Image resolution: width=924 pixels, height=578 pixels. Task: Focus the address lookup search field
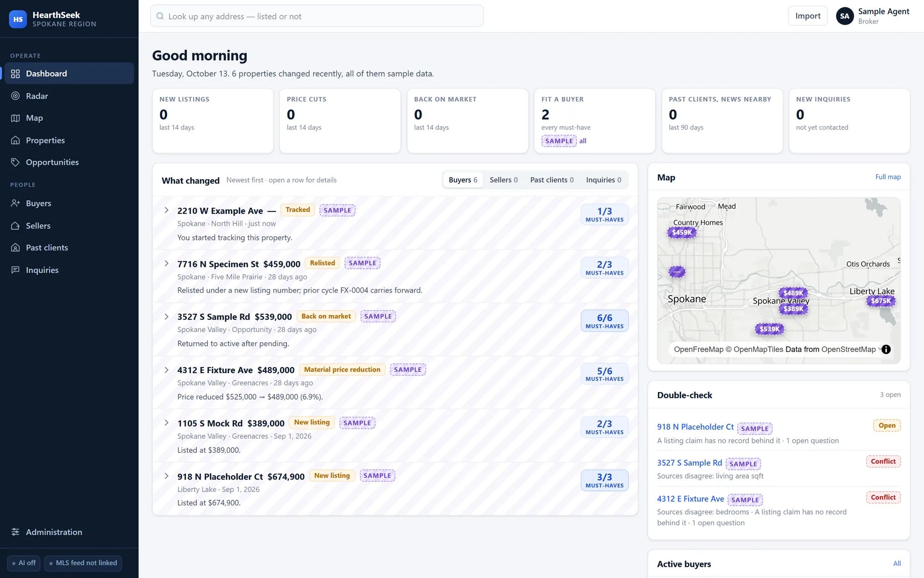click(x=317, y=16)
